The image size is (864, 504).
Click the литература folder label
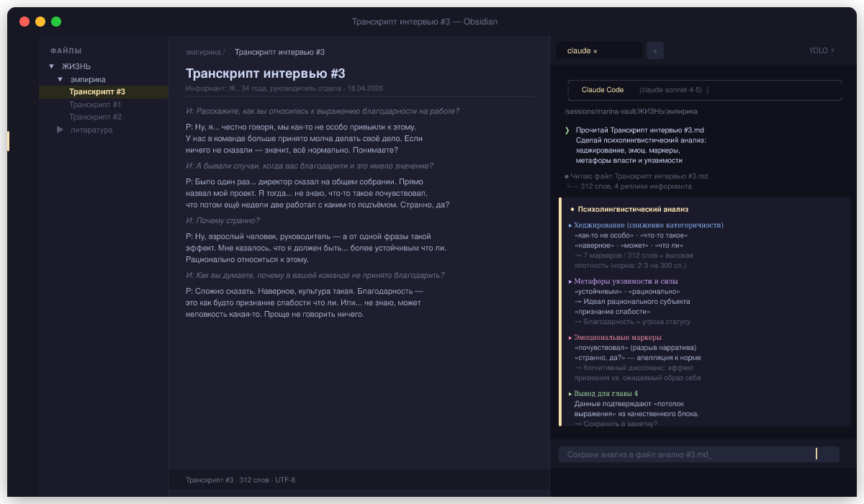click(91, 130)
